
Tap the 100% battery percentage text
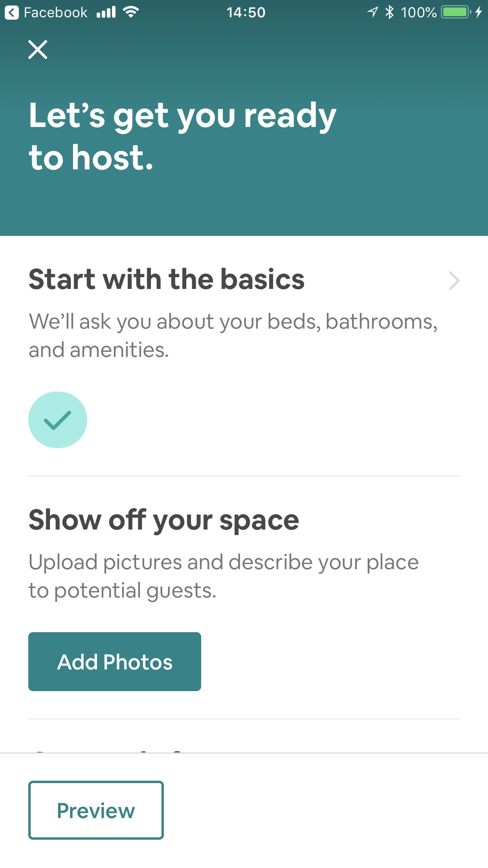click(x=418, y=13)
